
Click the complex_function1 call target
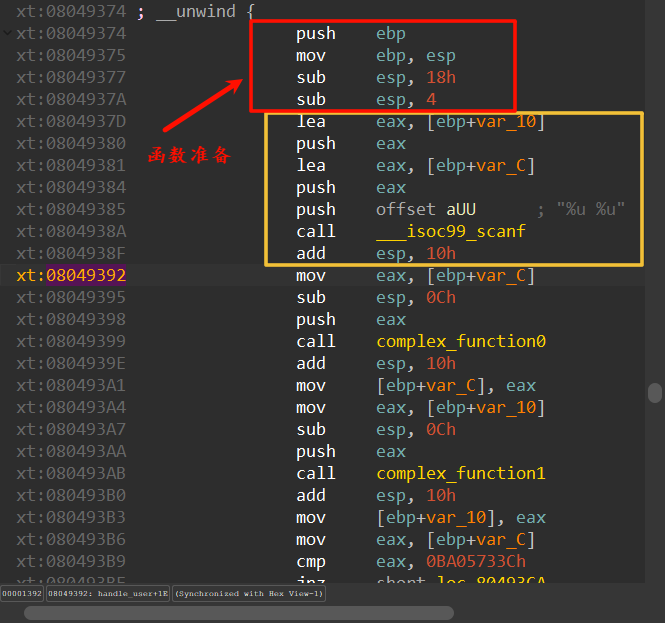461,473
